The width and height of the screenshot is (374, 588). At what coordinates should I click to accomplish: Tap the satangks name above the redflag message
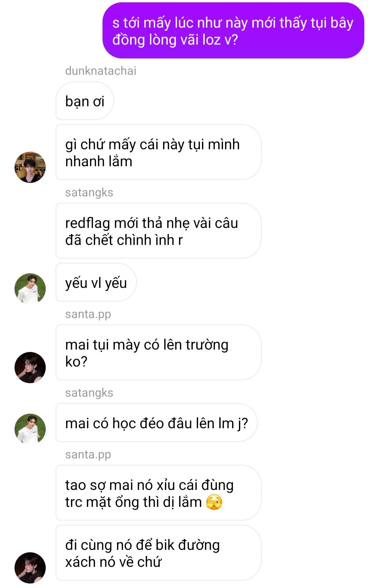click(x=89, y=193)
